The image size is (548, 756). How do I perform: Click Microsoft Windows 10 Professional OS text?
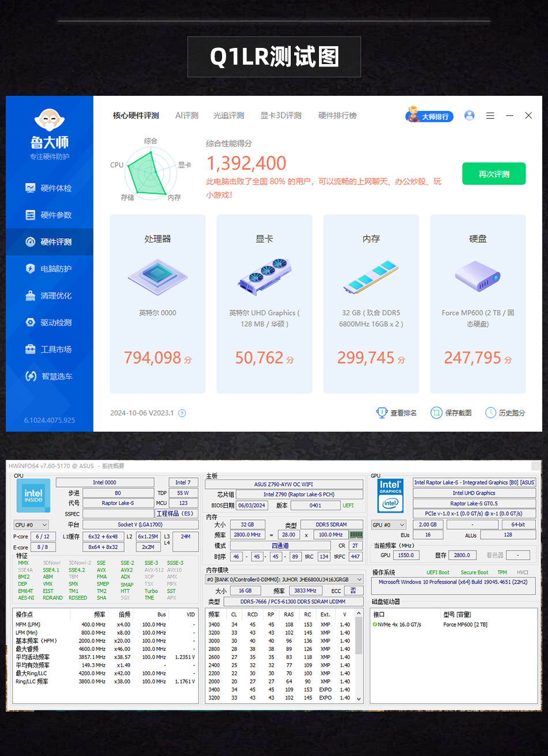tap(453, 582)
